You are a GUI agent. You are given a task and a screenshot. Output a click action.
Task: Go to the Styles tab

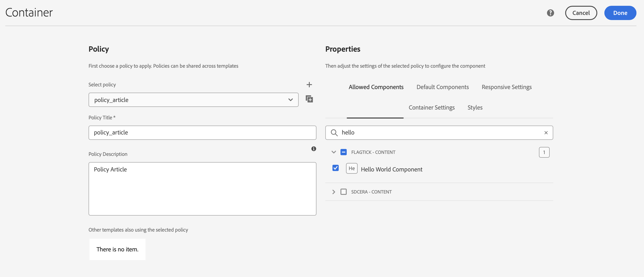pos(475,108)
